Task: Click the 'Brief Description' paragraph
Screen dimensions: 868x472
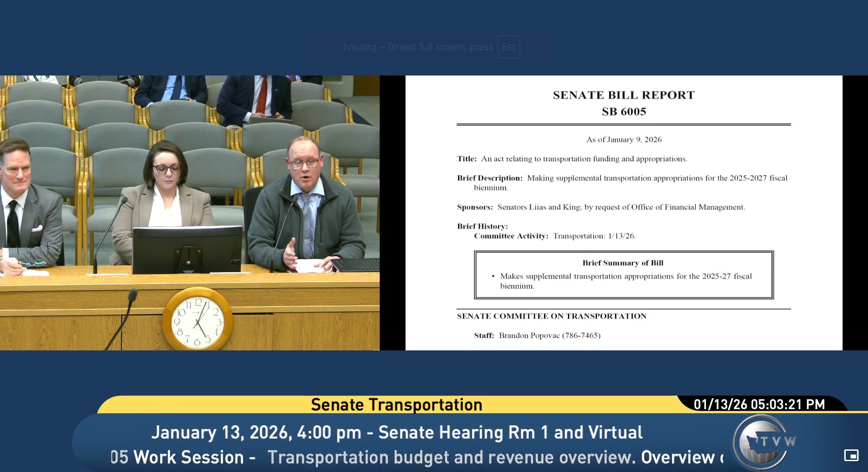Action: click(622, 183)
